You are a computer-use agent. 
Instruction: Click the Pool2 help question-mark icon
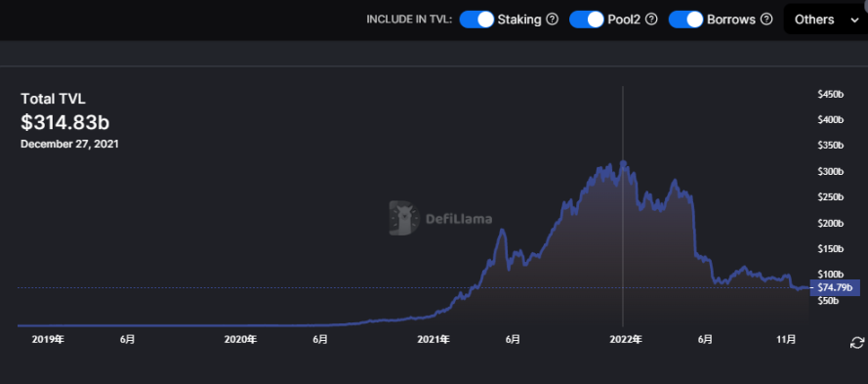click(x=651, y=20)
